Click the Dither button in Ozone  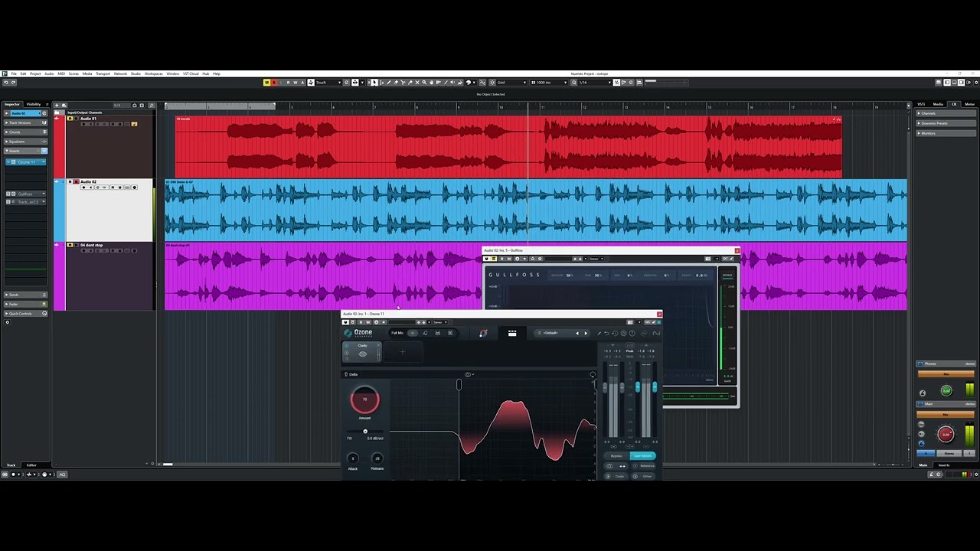[643, 476]
